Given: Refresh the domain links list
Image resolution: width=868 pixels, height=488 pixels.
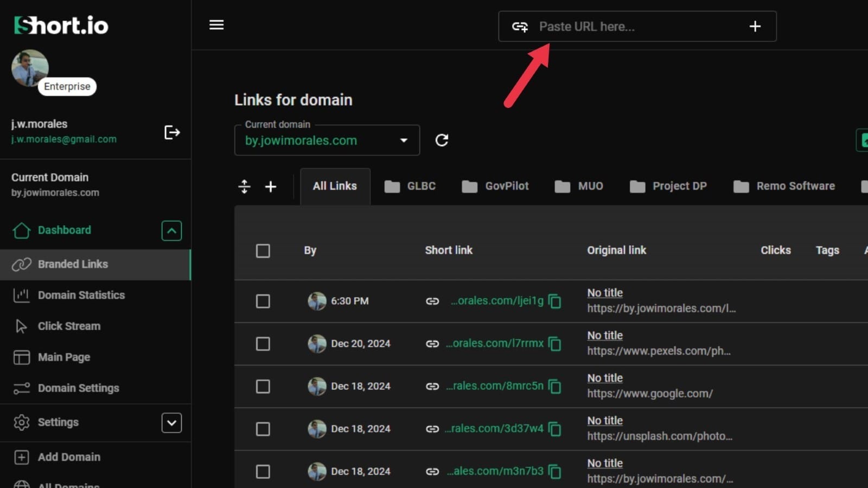Looking at the screenshot, I should (442, 140).
